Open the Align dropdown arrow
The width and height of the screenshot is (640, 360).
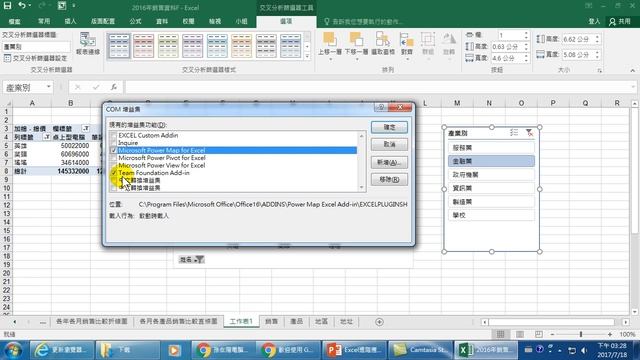tap(407, 60)
